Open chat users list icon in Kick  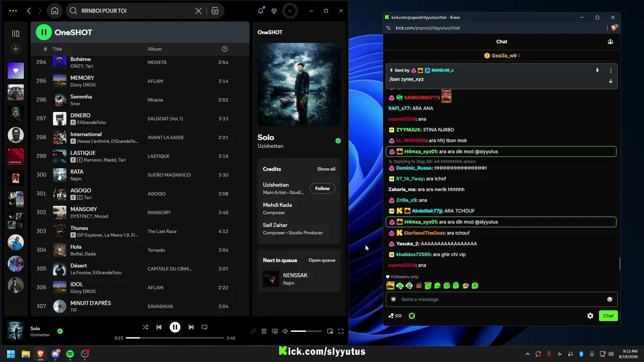coord(610,42)
